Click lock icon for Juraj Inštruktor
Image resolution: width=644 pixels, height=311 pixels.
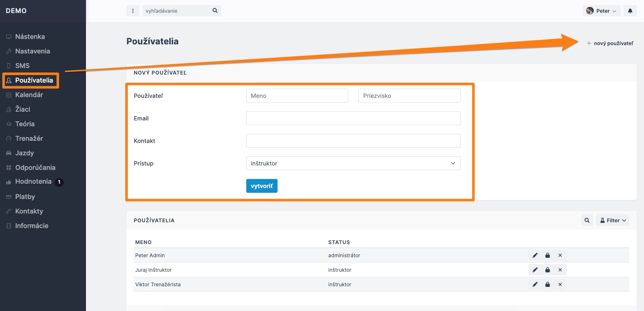[x=547, y=270]
